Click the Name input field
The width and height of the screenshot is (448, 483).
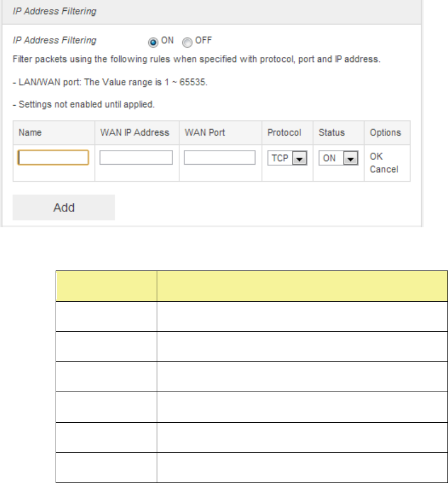(x=53, y=157)
